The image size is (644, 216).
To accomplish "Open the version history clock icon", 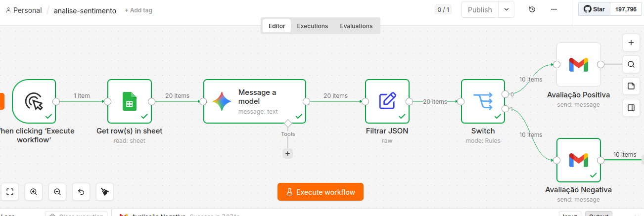I will [532, 10].
